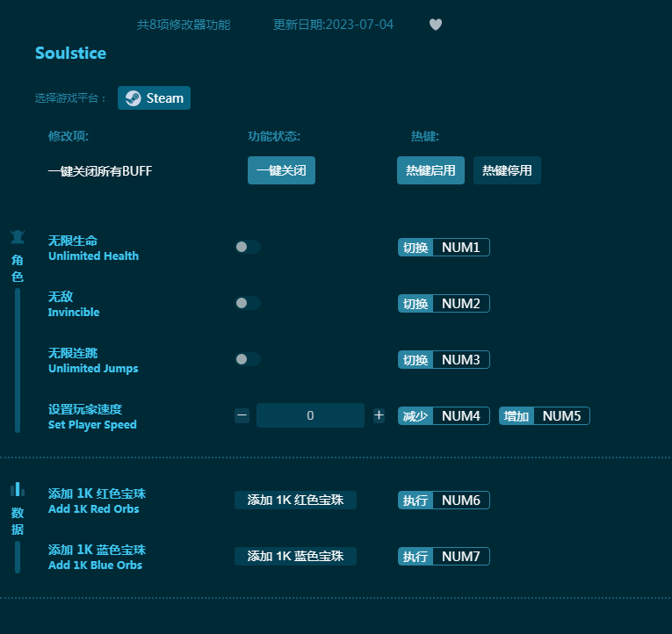Click 添加 1K 红色宝珠 action button
This screenshot has height=634, width=672.
tap(295, 500)
